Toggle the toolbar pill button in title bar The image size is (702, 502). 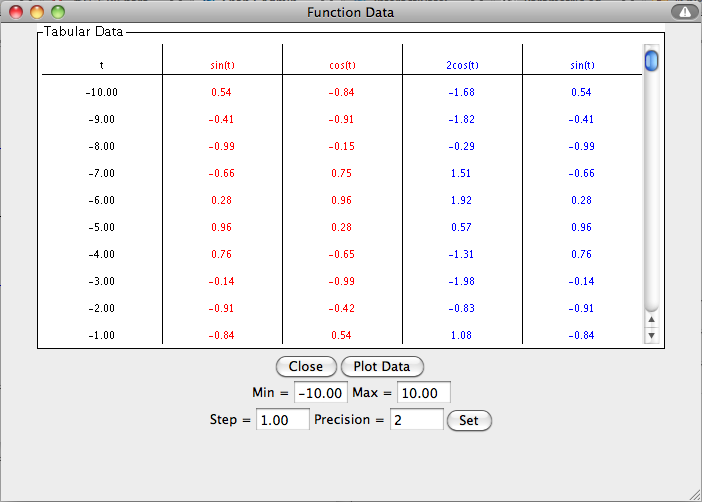click(x=684, y=13)
